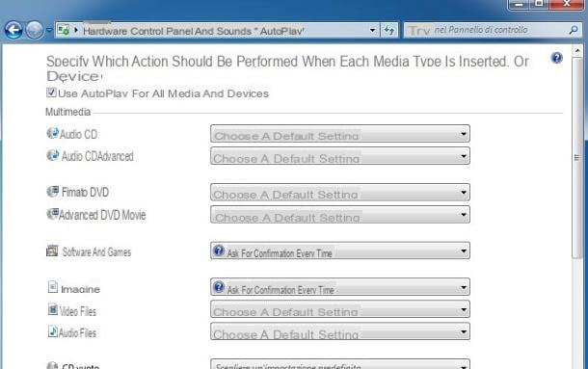Open the Audio CD default setting dropdown
Screen dimensions: 588x369
pos(340,134)
